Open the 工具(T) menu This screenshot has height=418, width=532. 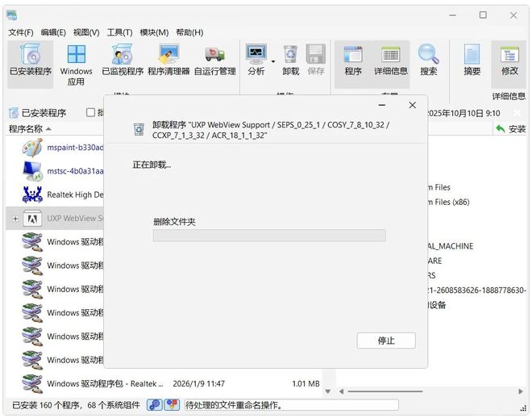tap(119, 32)
